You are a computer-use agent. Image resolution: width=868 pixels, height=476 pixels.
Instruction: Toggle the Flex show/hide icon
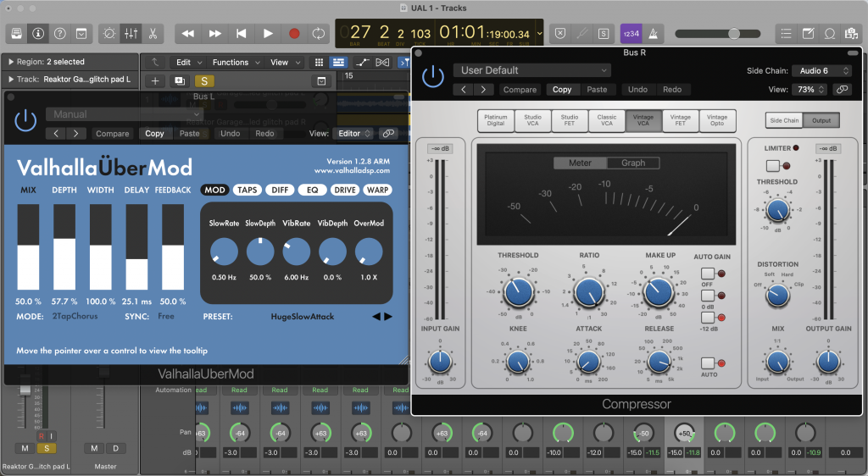coord(382,63)
